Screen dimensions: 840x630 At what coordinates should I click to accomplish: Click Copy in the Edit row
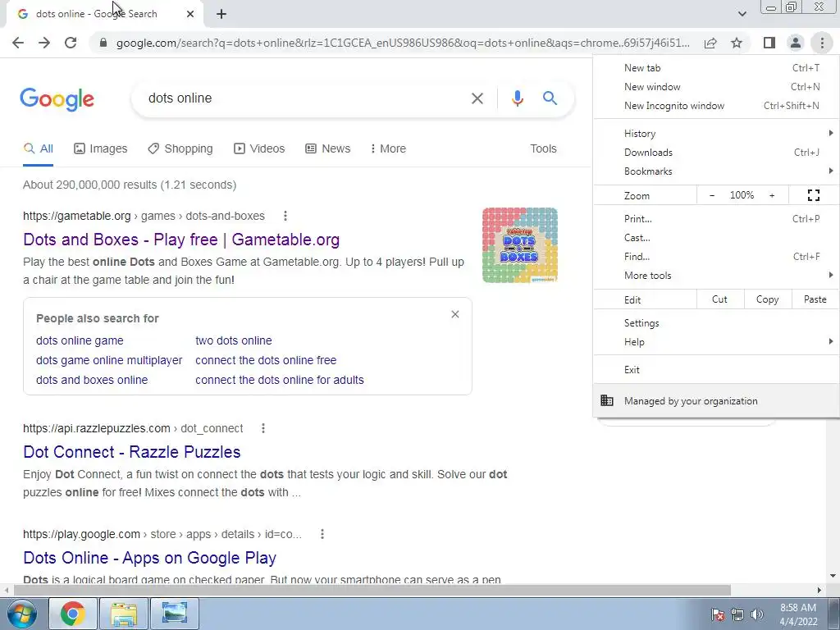[x=767, y=299]
